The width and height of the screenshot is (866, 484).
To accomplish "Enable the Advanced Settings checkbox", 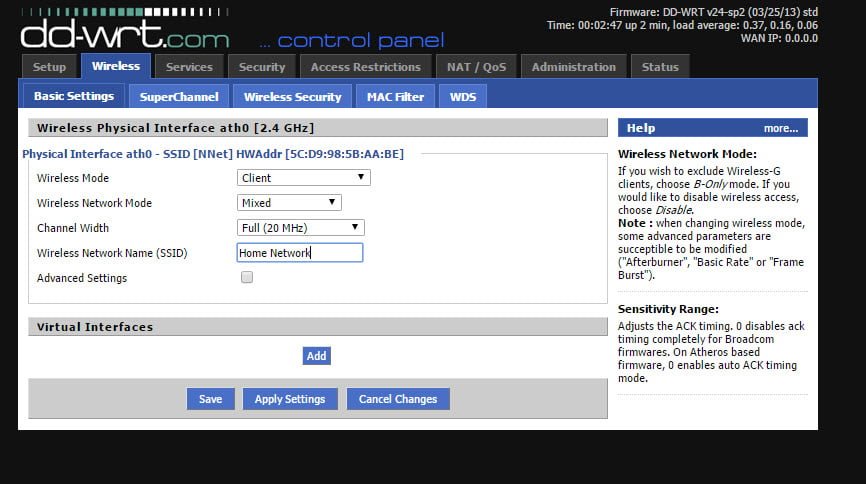I will [247, 277].
